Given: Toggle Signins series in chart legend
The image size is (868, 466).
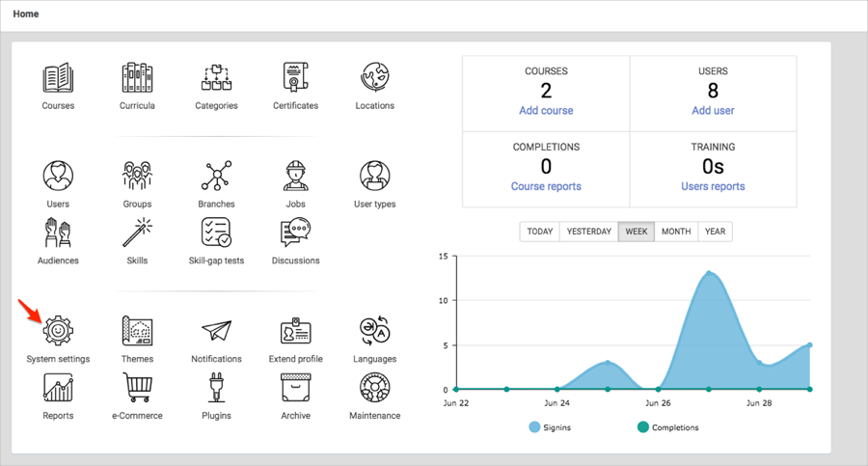Looking at the screenshot, I should click(x=549, y=427).
